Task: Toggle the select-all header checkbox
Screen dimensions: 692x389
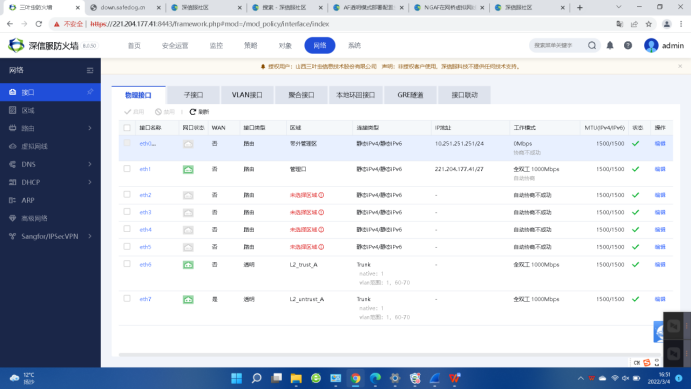Action: (127, 128)
